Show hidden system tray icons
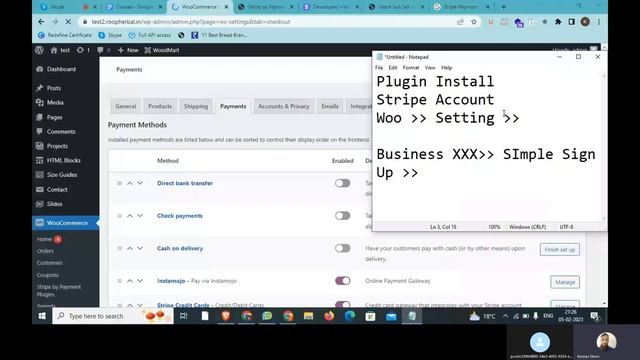The width and height of the screenshot is (640, 360). [x=505, y=316]
